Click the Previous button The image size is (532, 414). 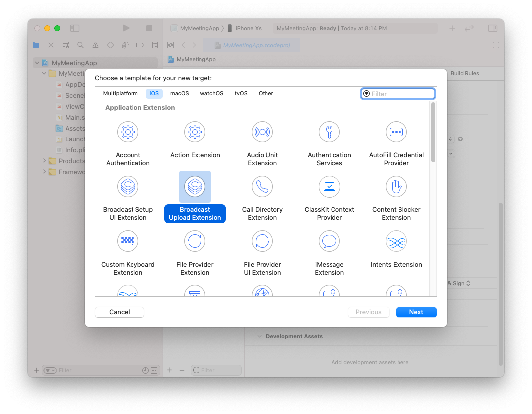[368, 312]
